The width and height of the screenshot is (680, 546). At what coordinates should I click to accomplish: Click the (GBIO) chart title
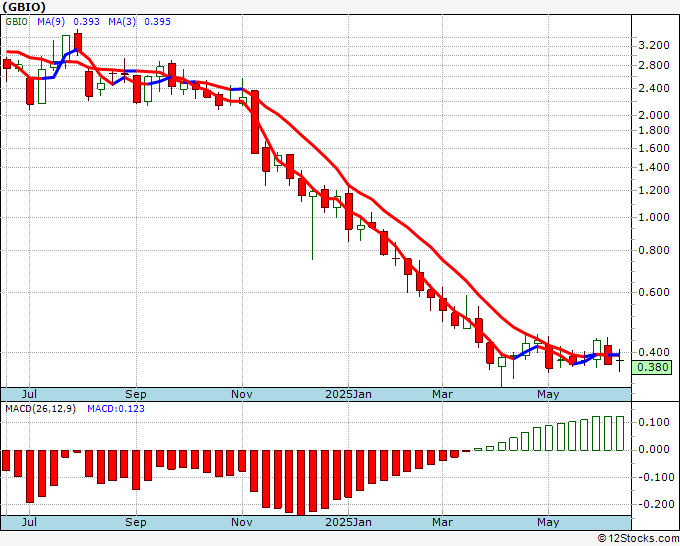coord(24,7)
